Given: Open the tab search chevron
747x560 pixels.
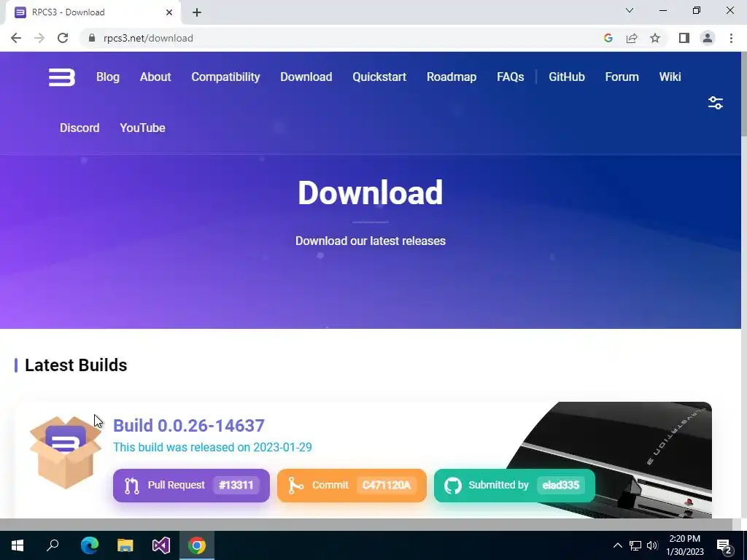Looking at the screenshot, I should 630,10.
